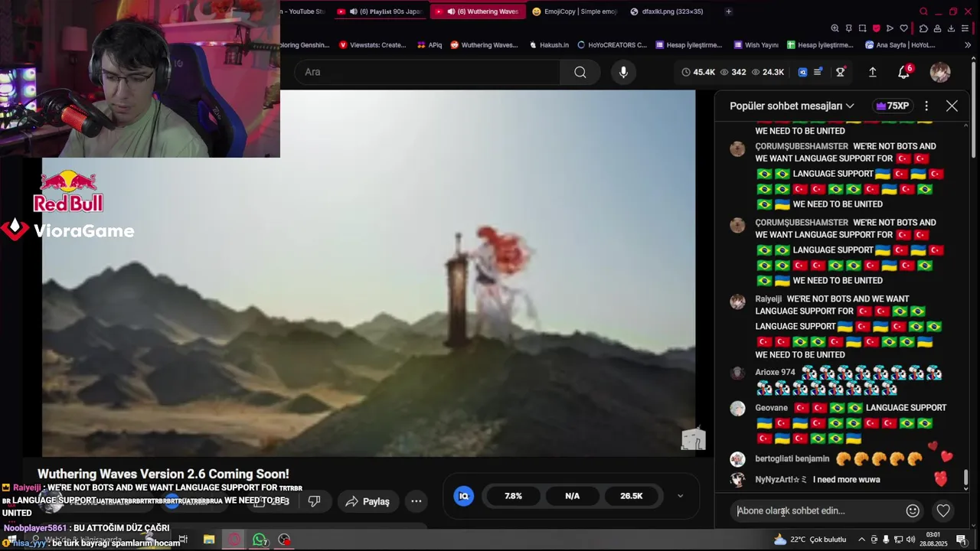This screenshot has height=551, width=980.
Task: Click the browser zoom magnifier icon
Action: (835, 28)
